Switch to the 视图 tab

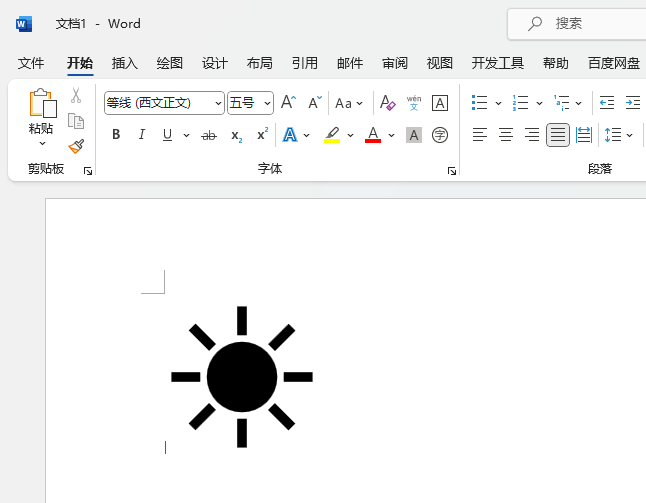(x=440, y=63)
